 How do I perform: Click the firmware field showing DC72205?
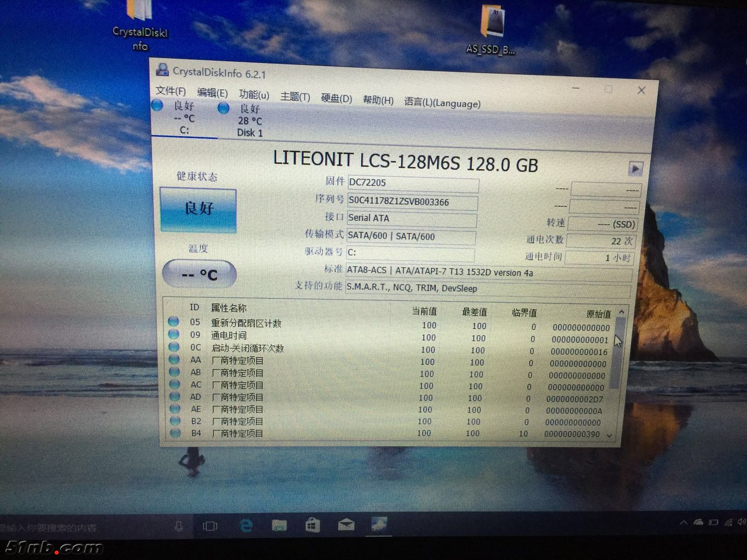(413, 184)
